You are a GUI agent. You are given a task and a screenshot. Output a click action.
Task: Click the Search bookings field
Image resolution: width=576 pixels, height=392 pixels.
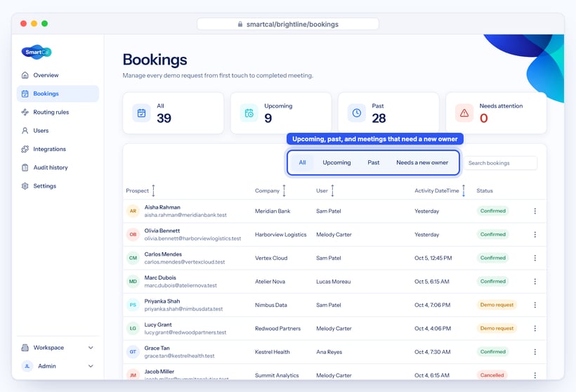(500, 163)
